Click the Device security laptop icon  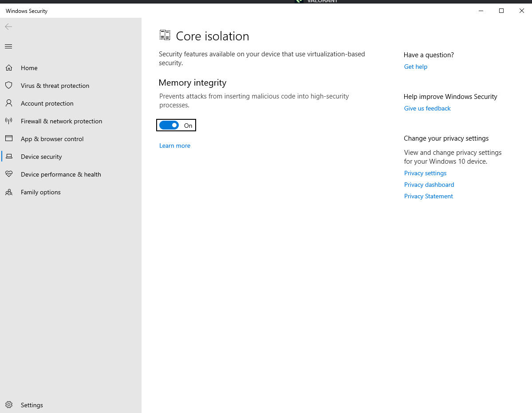(x=9, y=157)
